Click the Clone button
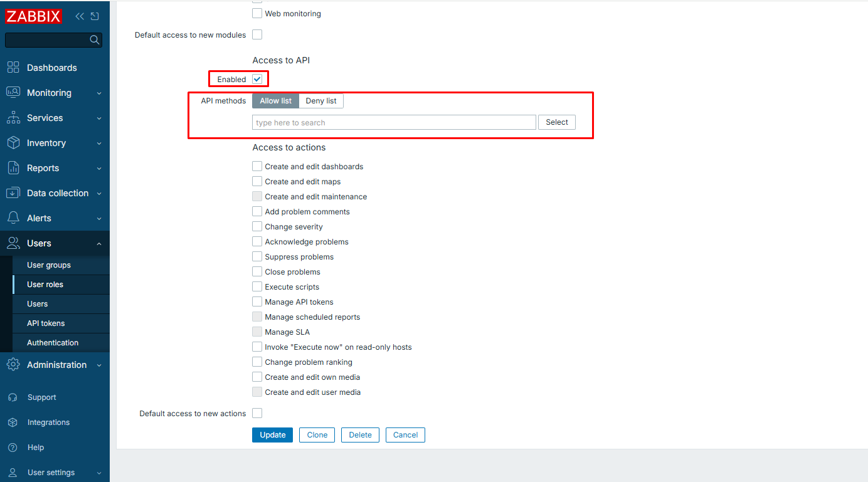The height and width of the screenshot is (482, 868). 317,435
